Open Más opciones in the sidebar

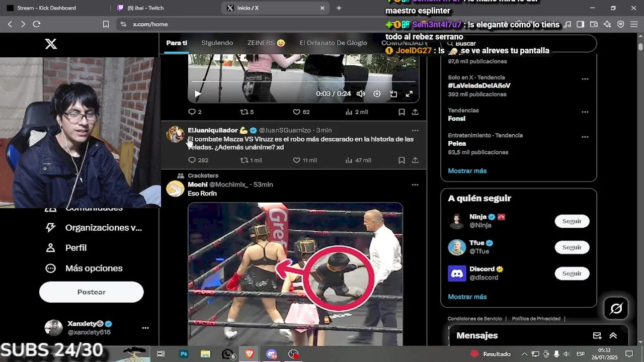84,268
